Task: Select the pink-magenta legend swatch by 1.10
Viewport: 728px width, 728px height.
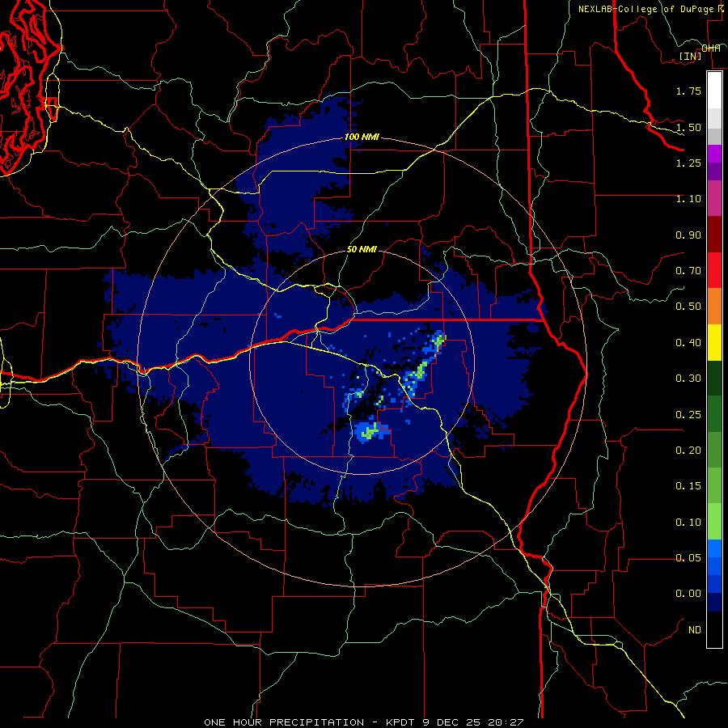Action: pyautogui.click(x=714, y=198)
